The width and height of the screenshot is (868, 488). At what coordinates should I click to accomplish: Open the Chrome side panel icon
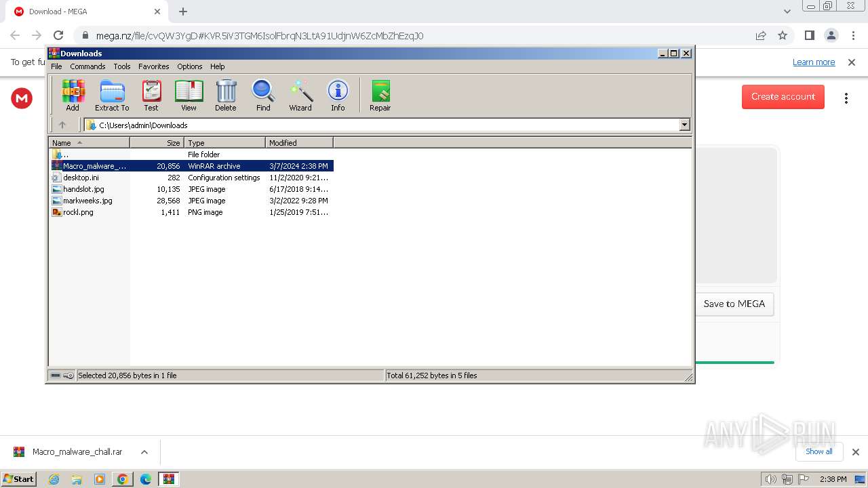[x=810, y=35]
